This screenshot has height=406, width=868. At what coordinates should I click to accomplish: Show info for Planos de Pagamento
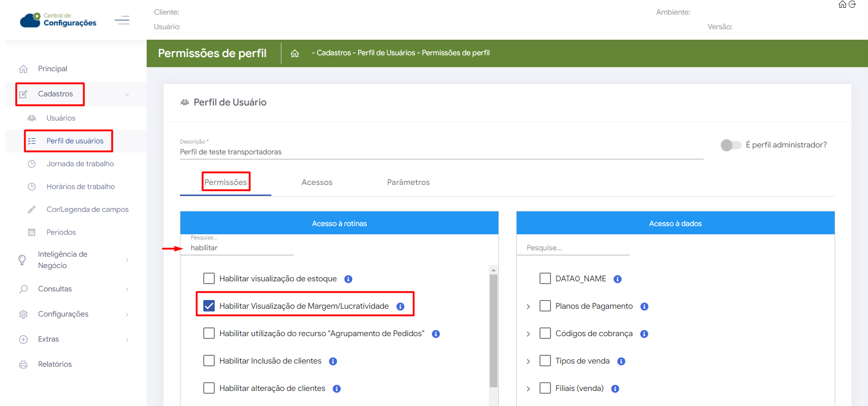click(644, 306)
